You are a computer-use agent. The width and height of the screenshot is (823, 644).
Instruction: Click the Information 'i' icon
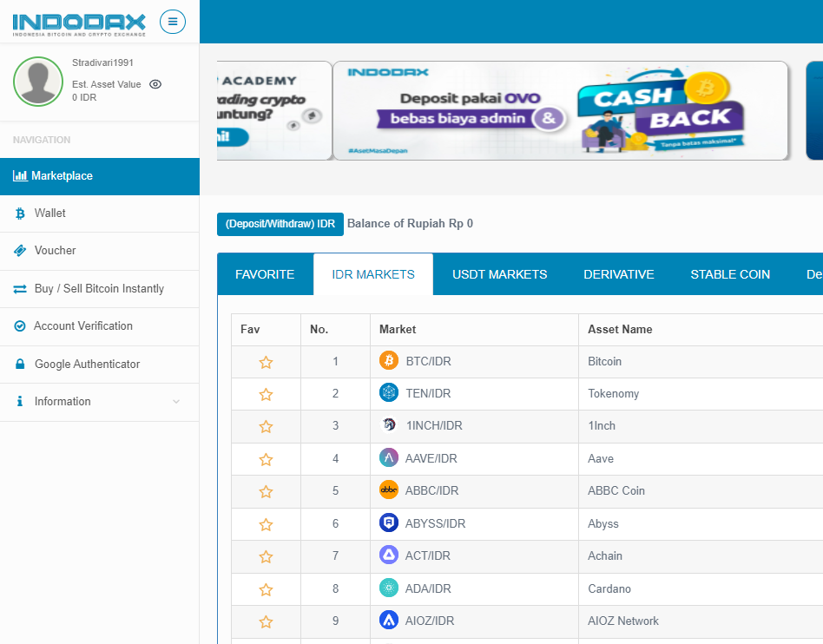coord(20,402)
